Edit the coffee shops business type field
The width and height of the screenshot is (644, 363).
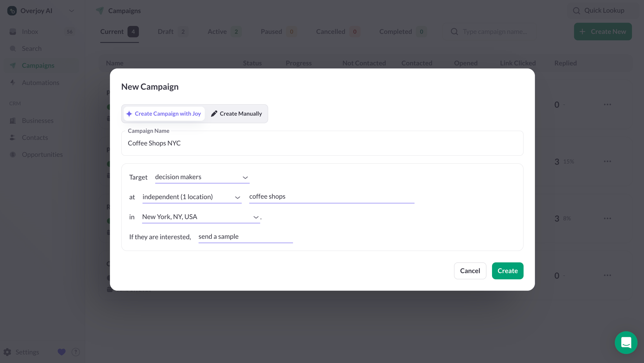[x=331, y=197]
